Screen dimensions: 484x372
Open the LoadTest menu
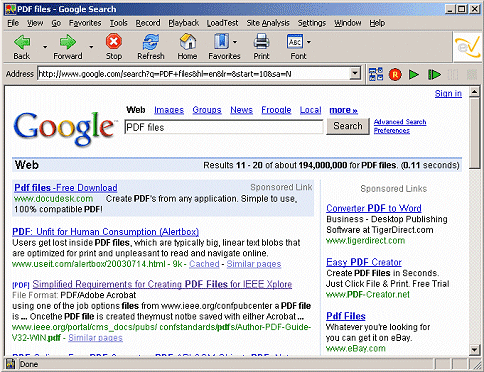tap(222, 23)
